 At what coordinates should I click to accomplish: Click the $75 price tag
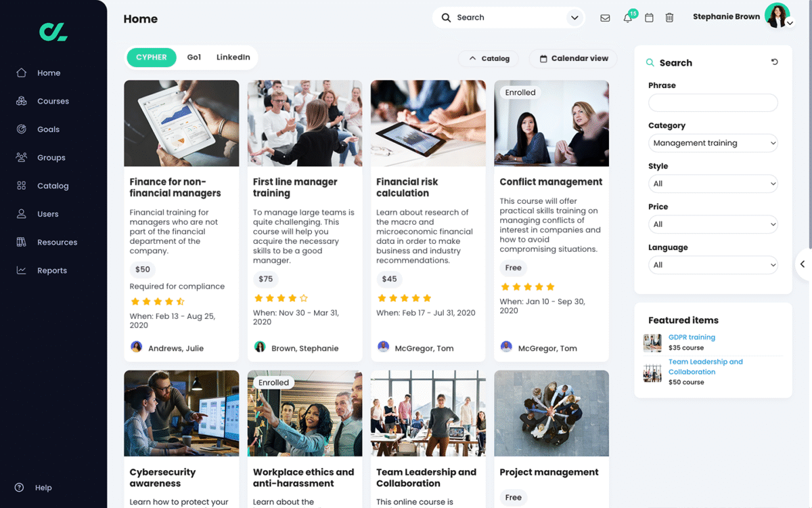tap(266, 279)
